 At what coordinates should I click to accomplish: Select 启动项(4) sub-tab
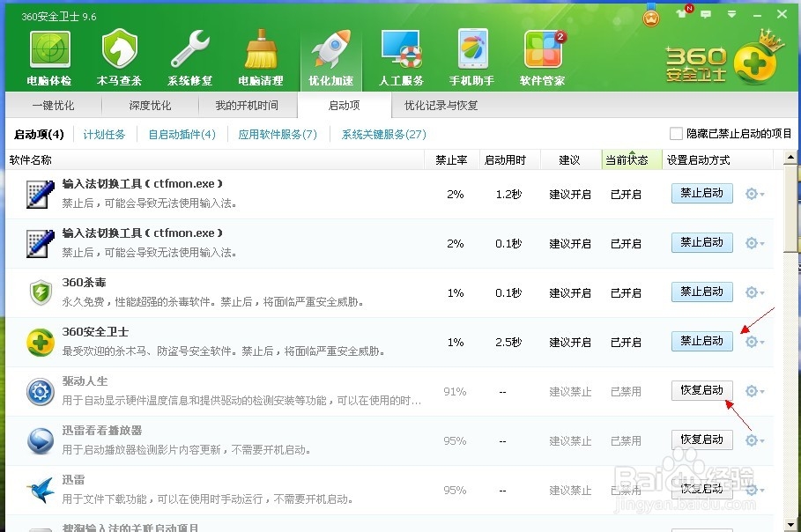(39, 134)
